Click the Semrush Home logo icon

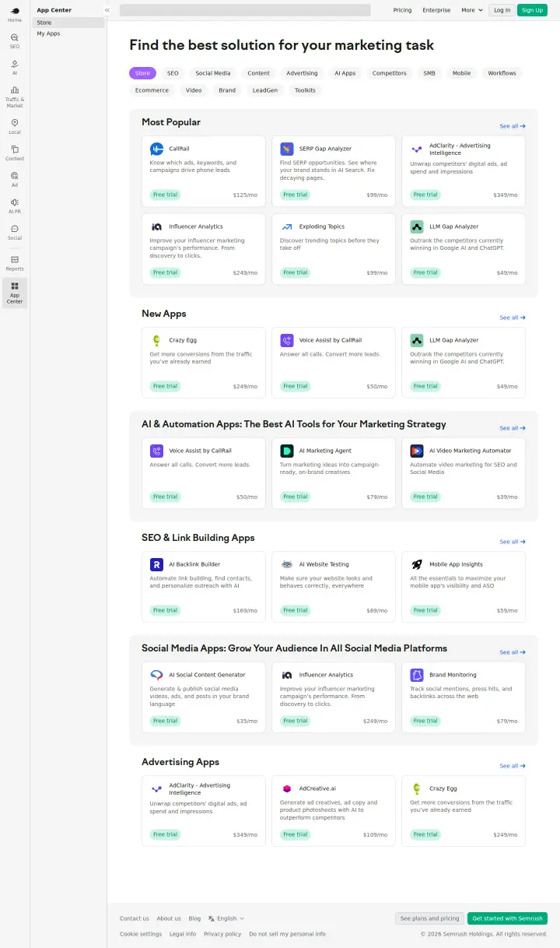click(15, 10)
